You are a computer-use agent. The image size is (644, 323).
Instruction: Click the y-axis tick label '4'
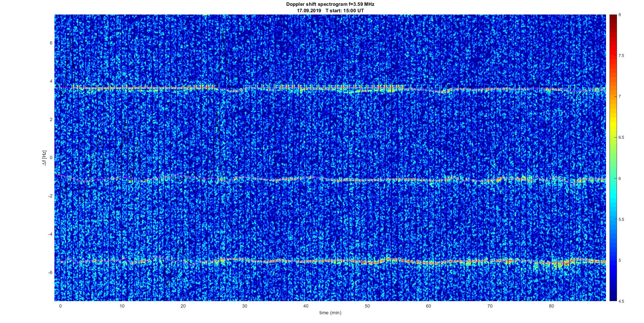51,81
